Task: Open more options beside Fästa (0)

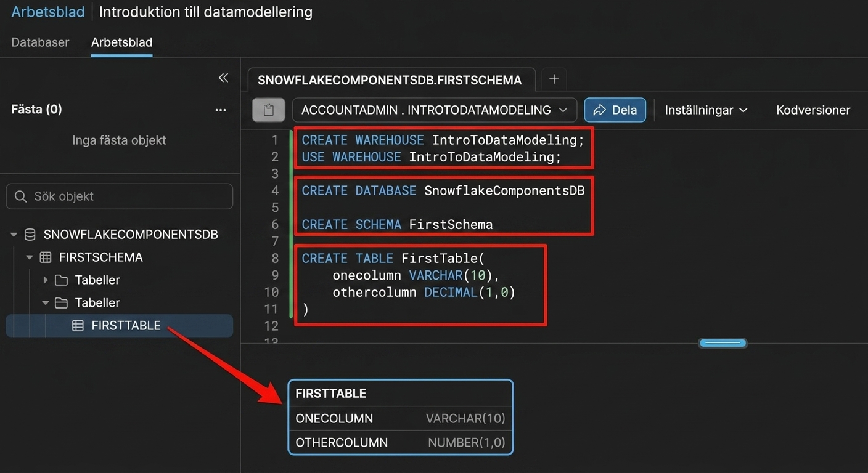Action: pos(221,110)
